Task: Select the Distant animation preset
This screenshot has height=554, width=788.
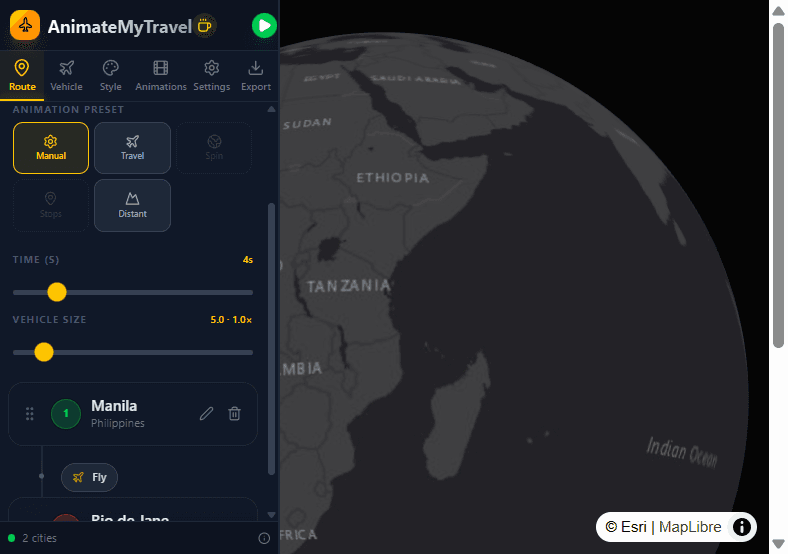Action: [132, 205]
